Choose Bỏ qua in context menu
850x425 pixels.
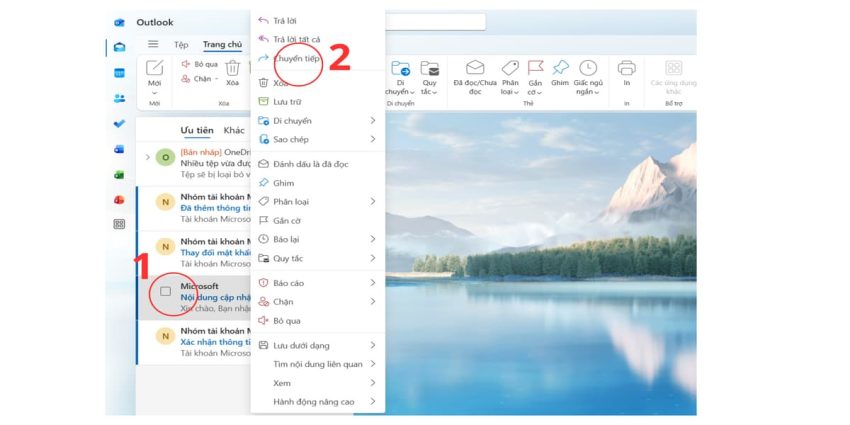point(318,321)
